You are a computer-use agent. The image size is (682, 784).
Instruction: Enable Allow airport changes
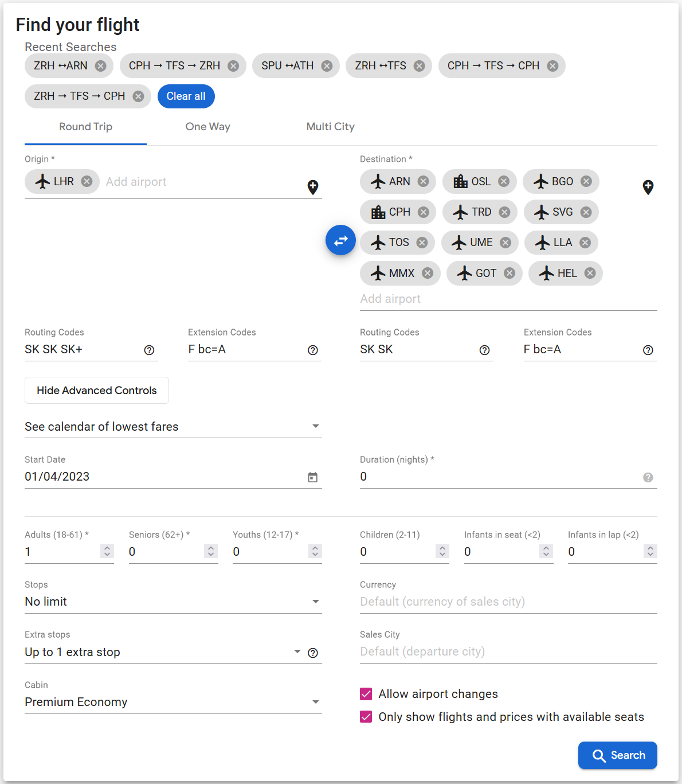point(366,693)
